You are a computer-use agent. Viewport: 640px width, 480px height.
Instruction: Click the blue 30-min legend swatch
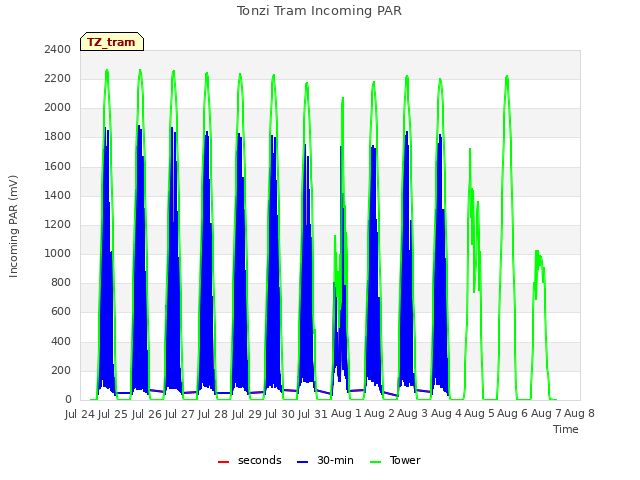click(x=302, y=462)
